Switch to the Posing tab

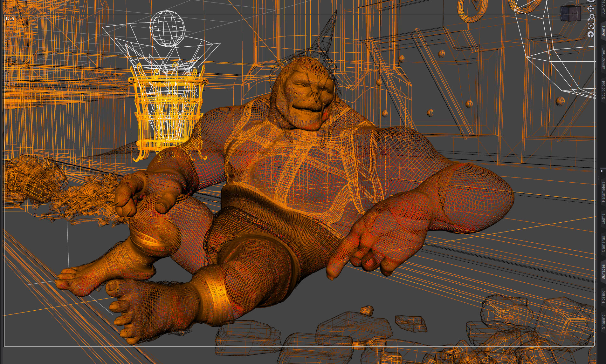[x=603, y=297]
